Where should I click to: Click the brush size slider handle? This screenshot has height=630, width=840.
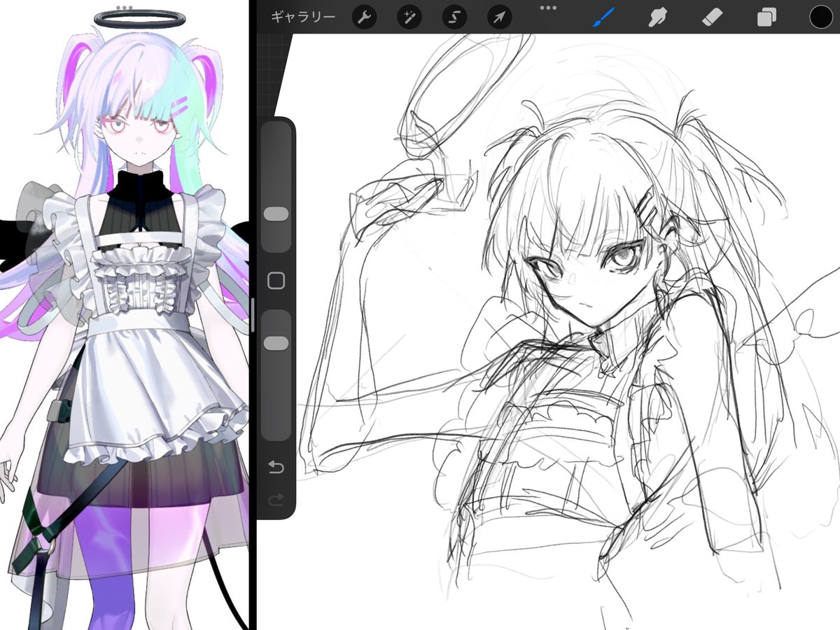pyautogui.click(x=276, y=214)
